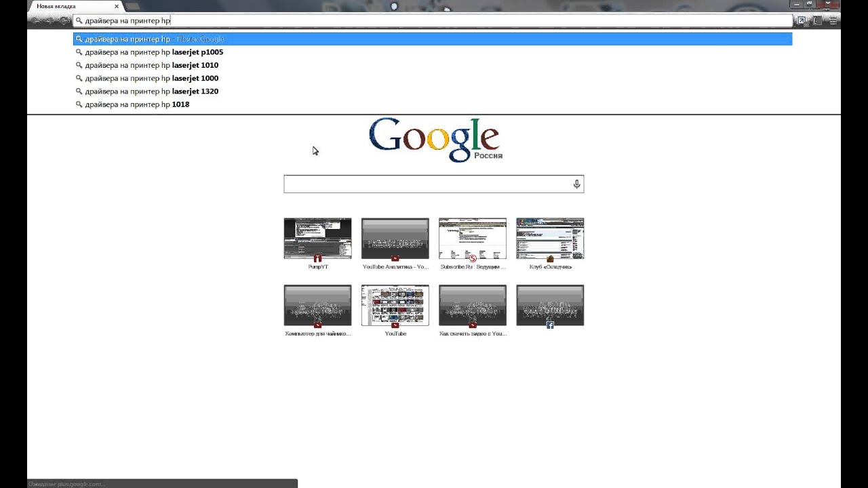Close the Новая вкладка tab
The height and width of the screenshot is (488, 868).
coord(117,6)
